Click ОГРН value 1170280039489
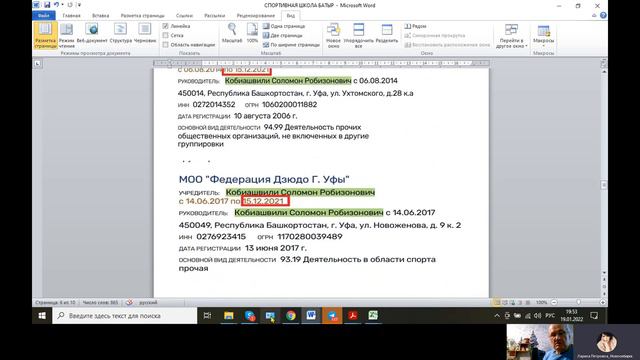Image resolution: width=640 pixels, height=360 pixels. (310, 237)
